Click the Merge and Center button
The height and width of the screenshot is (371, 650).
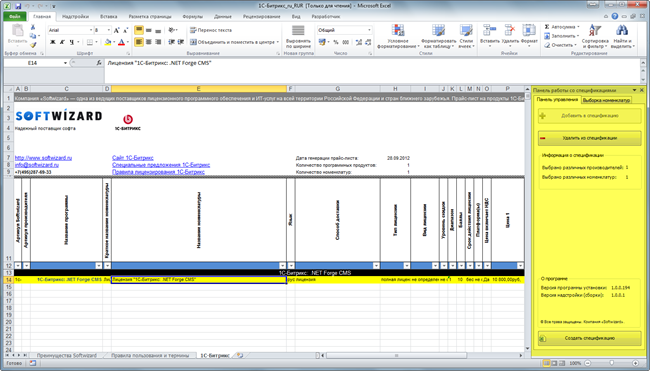234,42
